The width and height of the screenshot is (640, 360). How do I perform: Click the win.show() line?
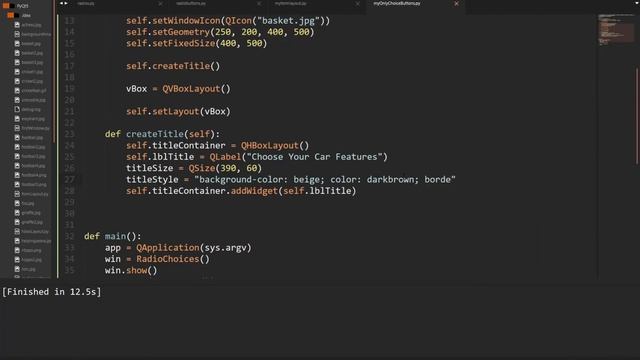pyautogui.click(x=131, y=271)
